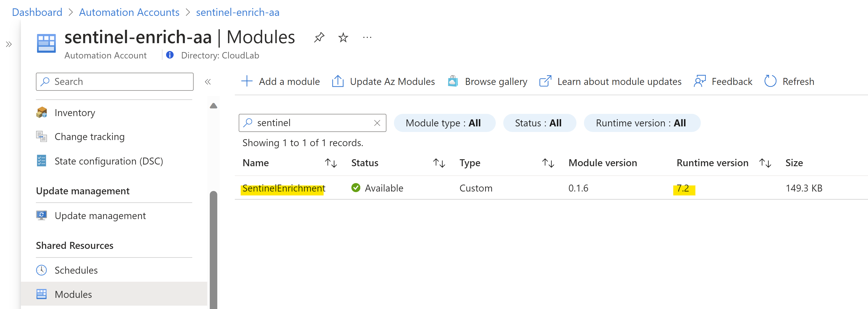Click the Custom type cell
The height and width of the screenshot is (309, 868).
tap(476, 188)
